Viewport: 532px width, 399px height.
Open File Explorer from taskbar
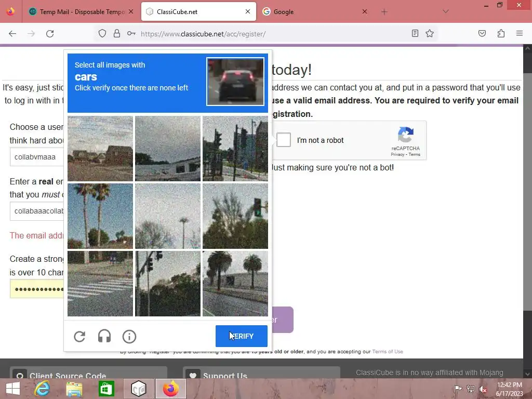(x=74, y=389)
